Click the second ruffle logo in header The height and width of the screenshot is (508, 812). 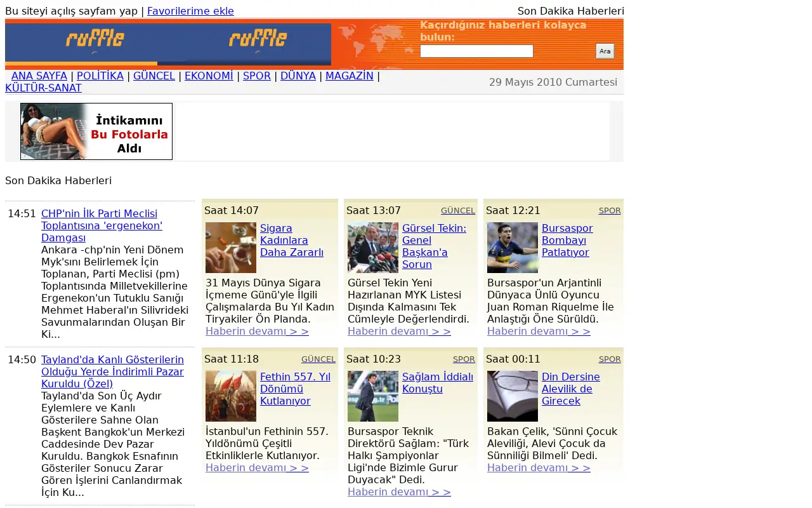258,39
